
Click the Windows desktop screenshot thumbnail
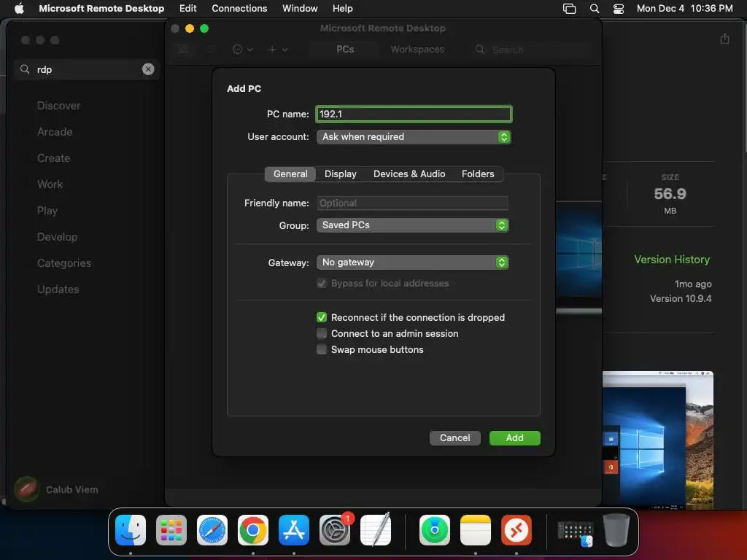point(658,440)
